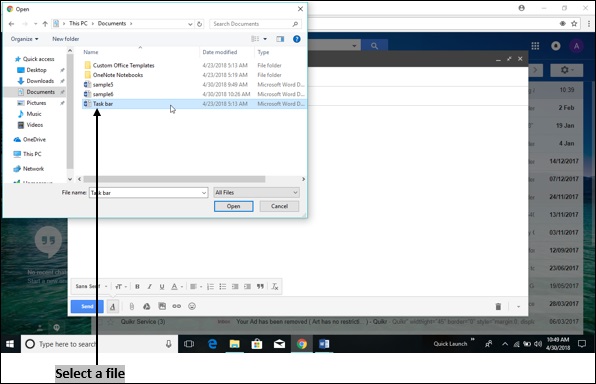The width and height of the screenshot is (596, 384).
Task: Click Remove formatting icon
Action: point(275,287)
